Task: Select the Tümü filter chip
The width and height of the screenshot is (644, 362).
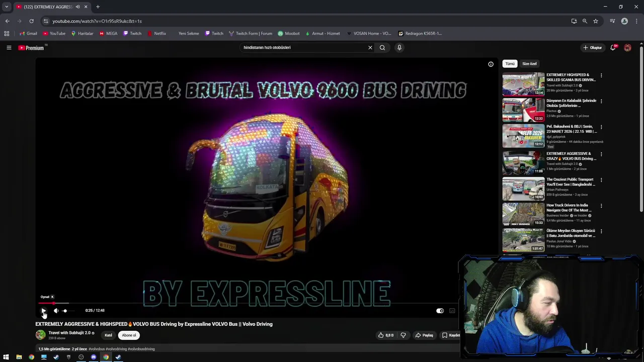Action: click(x=510, y=64)
